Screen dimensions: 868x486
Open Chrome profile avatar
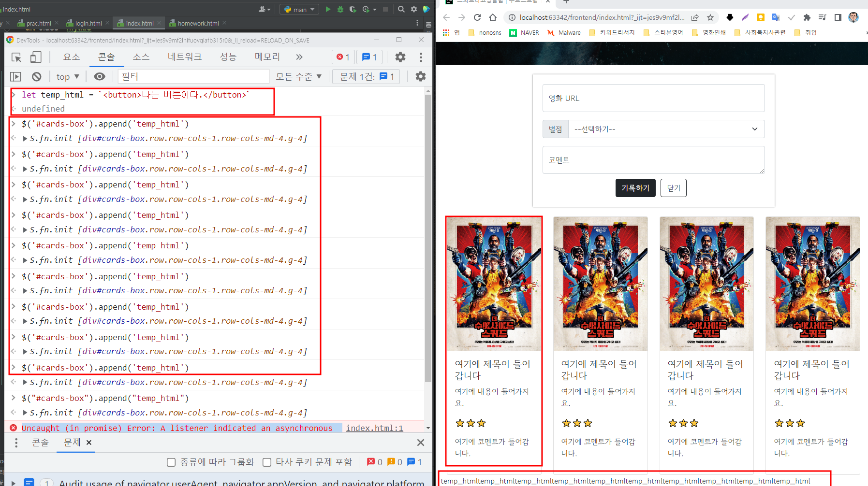pyautogui.click(x=853, y=17)
